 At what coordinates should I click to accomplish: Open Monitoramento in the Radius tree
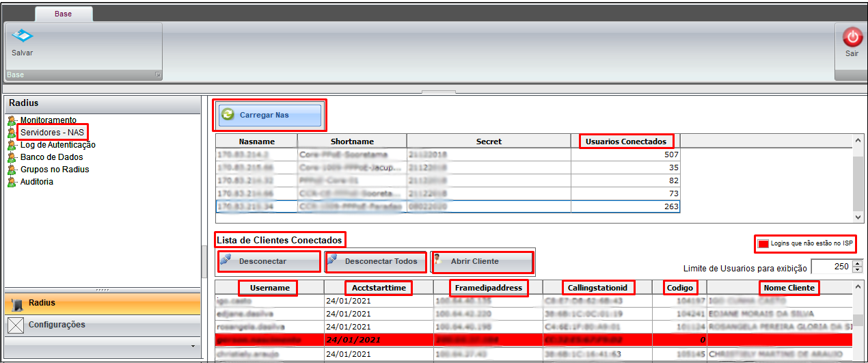point(48,120)
